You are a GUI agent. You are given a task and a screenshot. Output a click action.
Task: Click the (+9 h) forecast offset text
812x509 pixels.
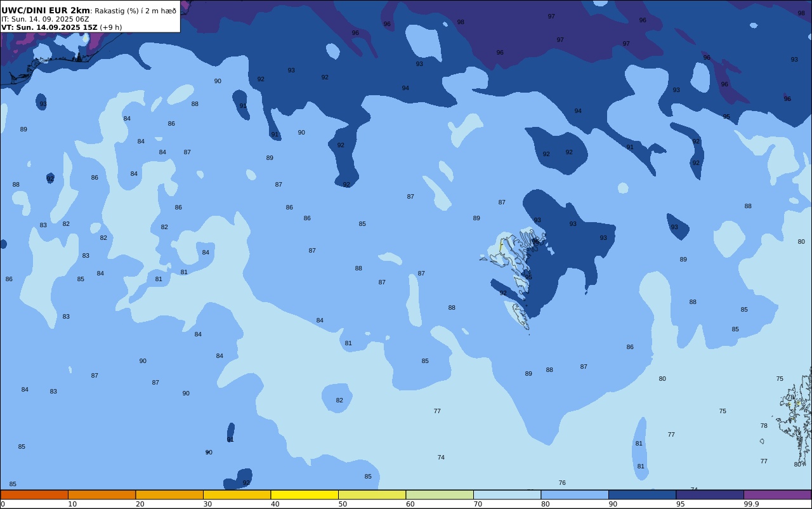110,27
